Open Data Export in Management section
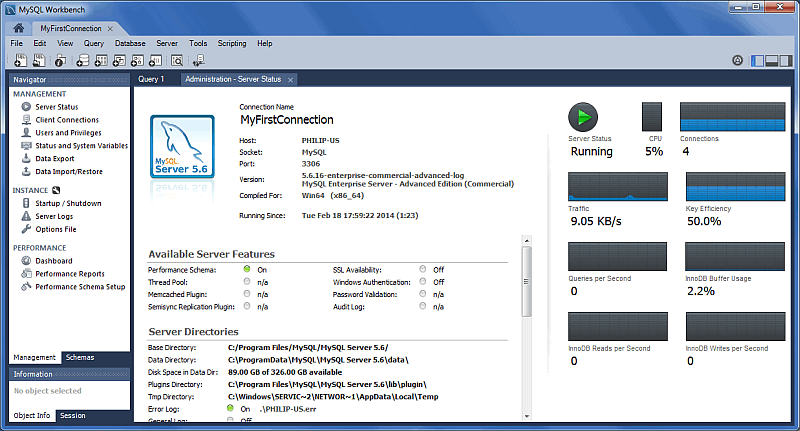 tap(55, 158)
